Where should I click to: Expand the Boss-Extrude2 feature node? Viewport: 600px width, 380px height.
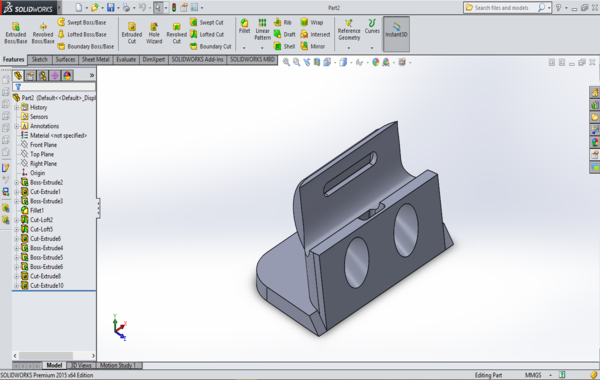click(x=16, y=183)
